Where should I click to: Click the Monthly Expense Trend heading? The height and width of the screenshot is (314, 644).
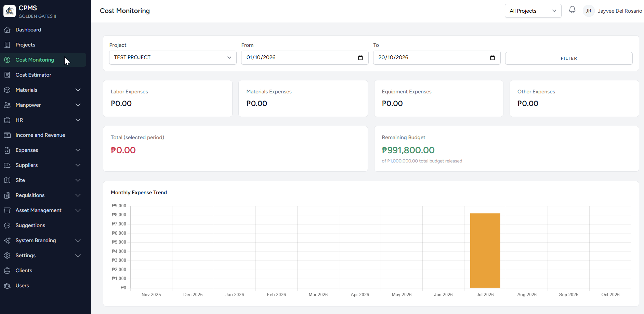coord(139,193)
